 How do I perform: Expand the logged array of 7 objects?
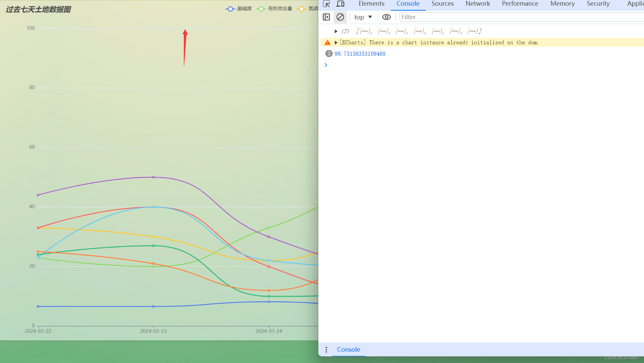click(x=336, y=31)
